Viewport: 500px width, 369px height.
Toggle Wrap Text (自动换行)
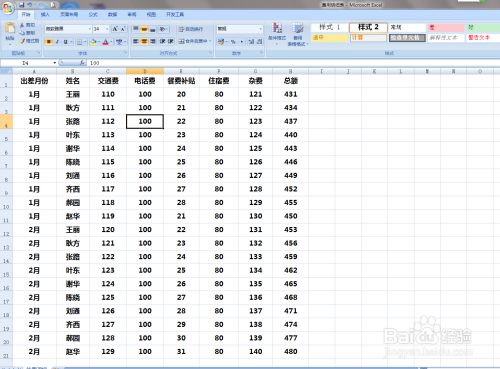(191, 29)
